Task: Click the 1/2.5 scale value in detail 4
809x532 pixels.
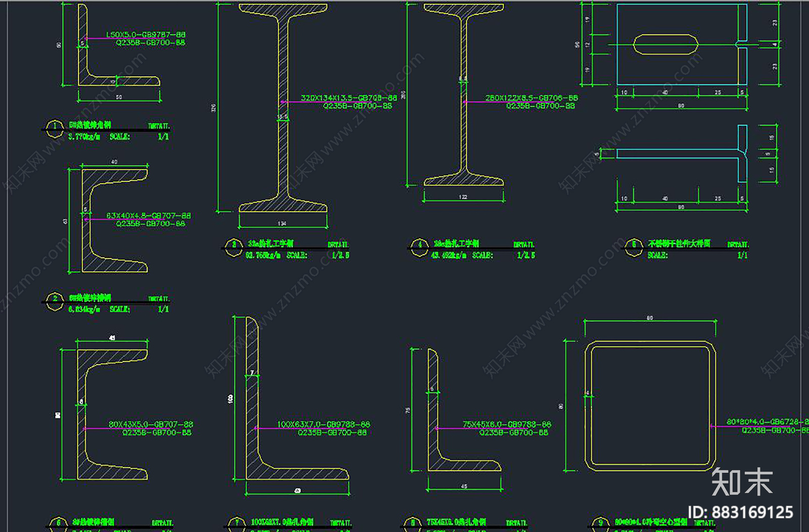Action: pyautogui.click(x=526, y=255)
